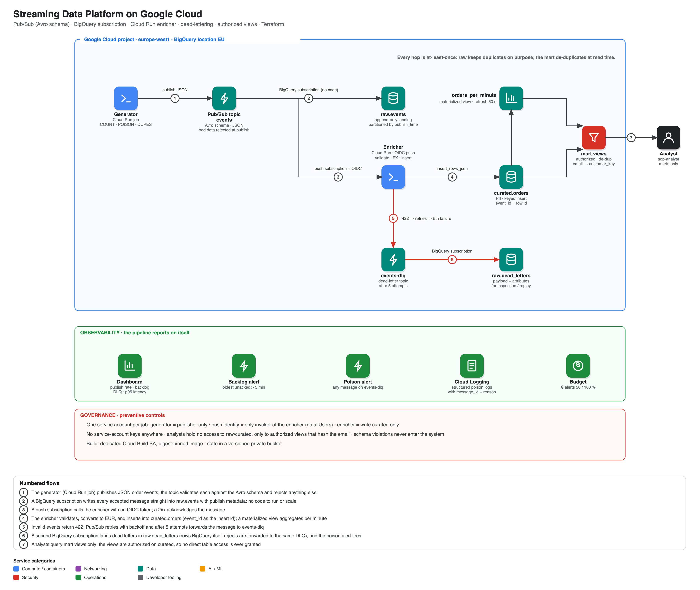Click the 'Service categories' heading

(34, 560)
